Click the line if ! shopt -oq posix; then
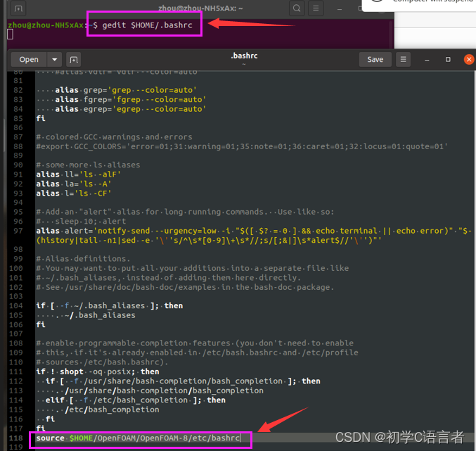This screenshot has width=476, height=451. tap(98, 371)
